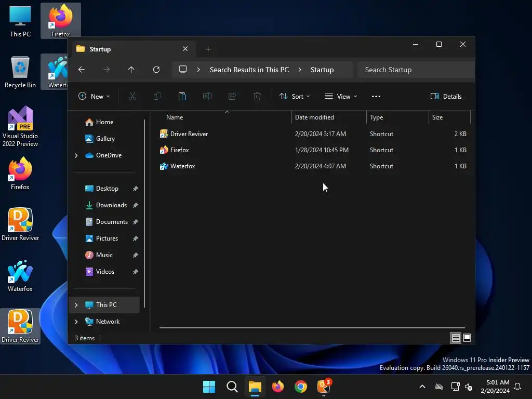Click Driver Reviver taskbar icon with badge
The image size is (532, 399).
[324, 387]
